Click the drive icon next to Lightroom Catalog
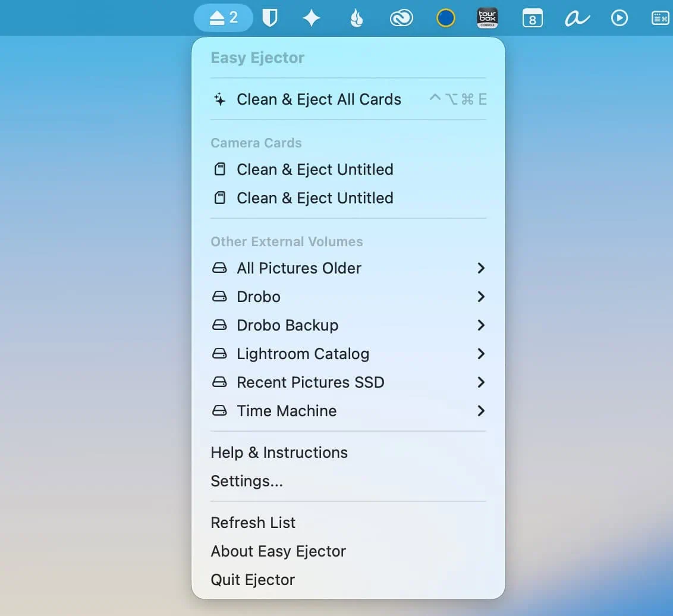The width and height of the screenshot is (673, 616). pos(219,354)
